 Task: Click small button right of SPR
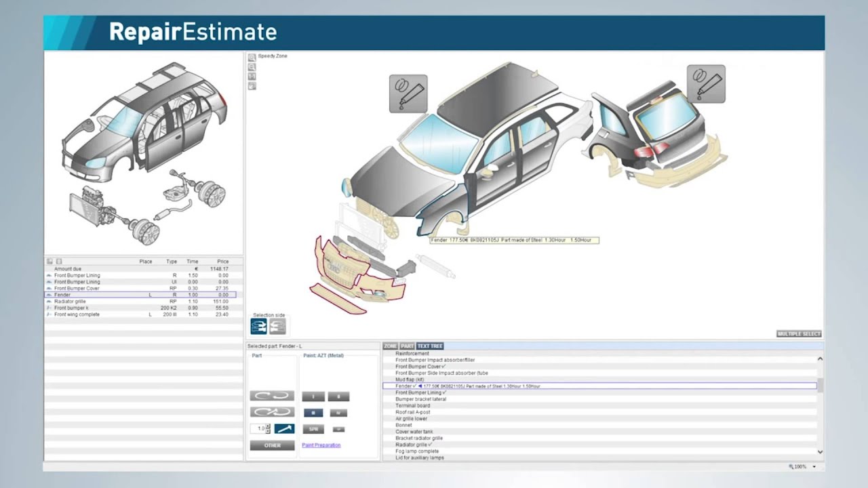tap(338, 429)
